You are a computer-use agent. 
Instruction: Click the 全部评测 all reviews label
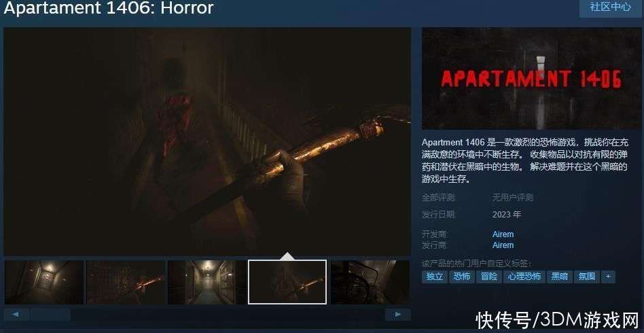[439, 198]
